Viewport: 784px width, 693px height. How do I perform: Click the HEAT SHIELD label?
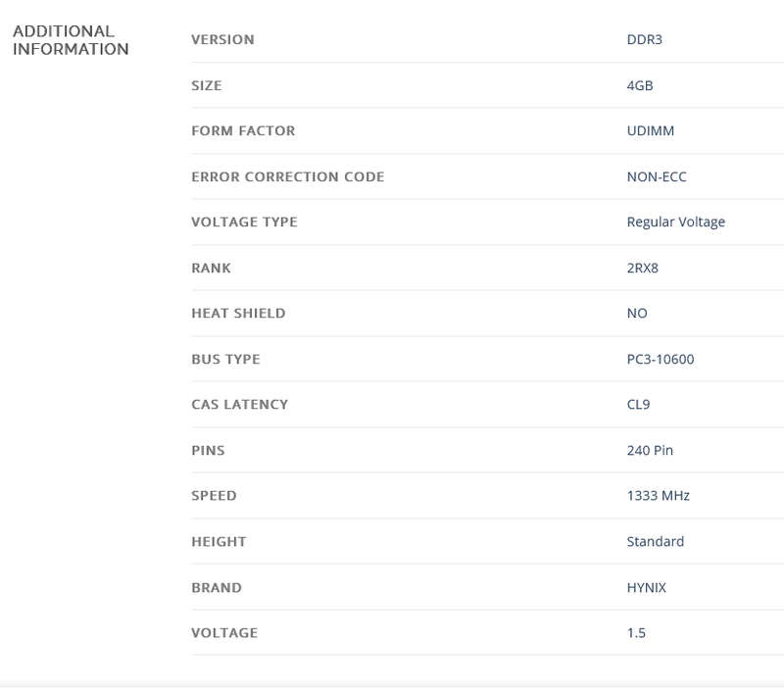pos(238,314)
